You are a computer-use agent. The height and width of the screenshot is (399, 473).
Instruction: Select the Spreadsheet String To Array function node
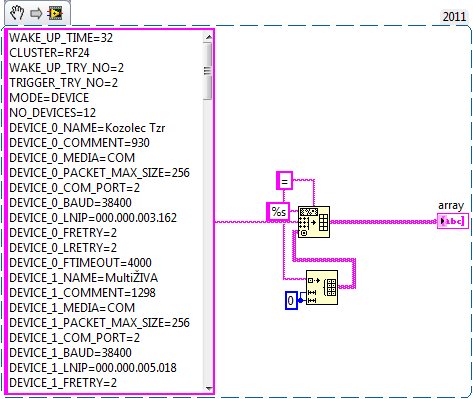tap(314, 222)
